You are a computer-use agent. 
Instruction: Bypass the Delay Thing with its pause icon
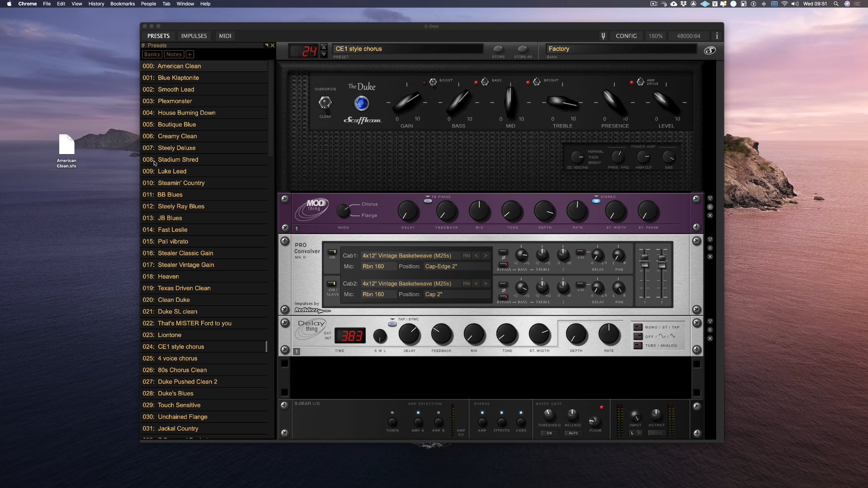click(x=710, y=330)
